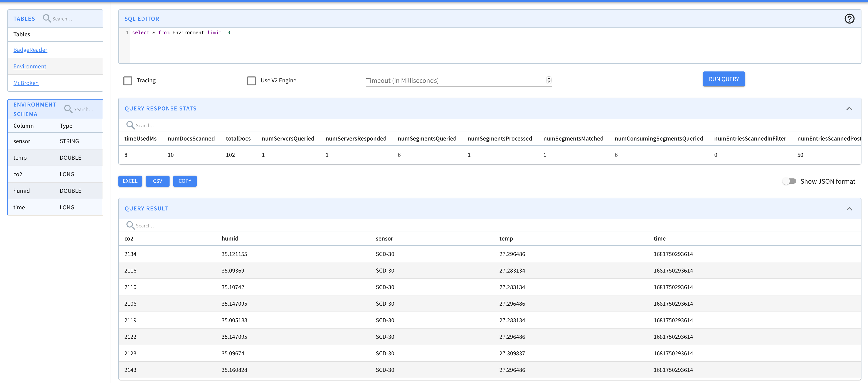Export results with the EXCEL button
This screenshot has height=383, width=868.
coord(130,181)
